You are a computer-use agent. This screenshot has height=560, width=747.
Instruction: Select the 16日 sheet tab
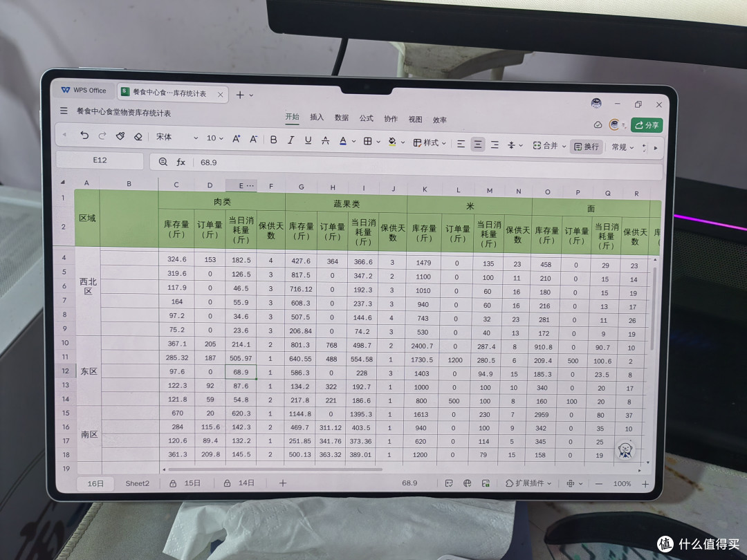[x=95, y=483]
